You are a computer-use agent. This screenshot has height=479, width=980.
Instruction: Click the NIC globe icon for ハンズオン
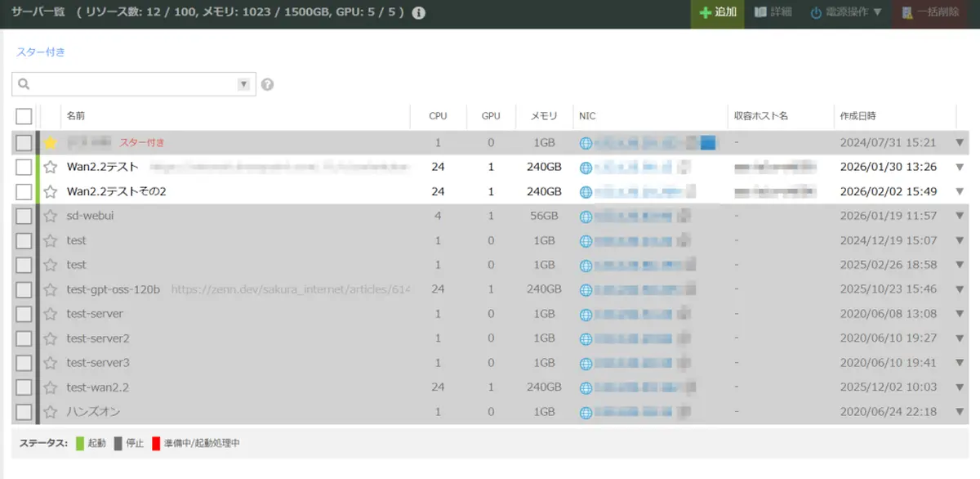(586, 412)
